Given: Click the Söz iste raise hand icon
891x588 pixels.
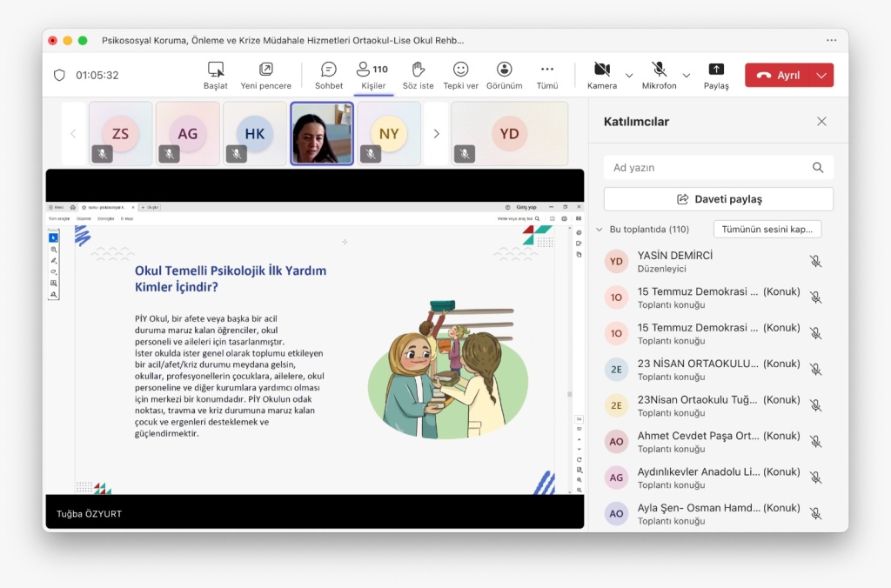Looking at the screenshot, I should (x=418, y=70).
